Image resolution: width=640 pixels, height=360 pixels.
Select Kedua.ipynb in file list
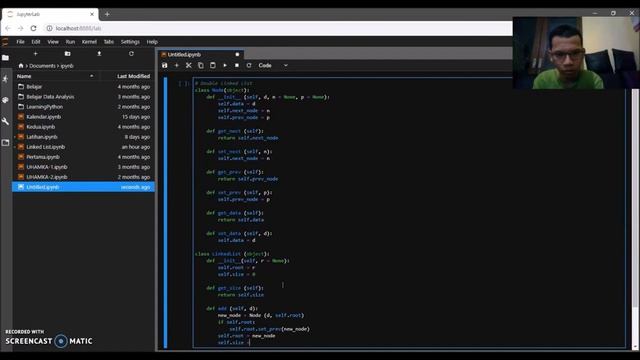pos(83,127)
